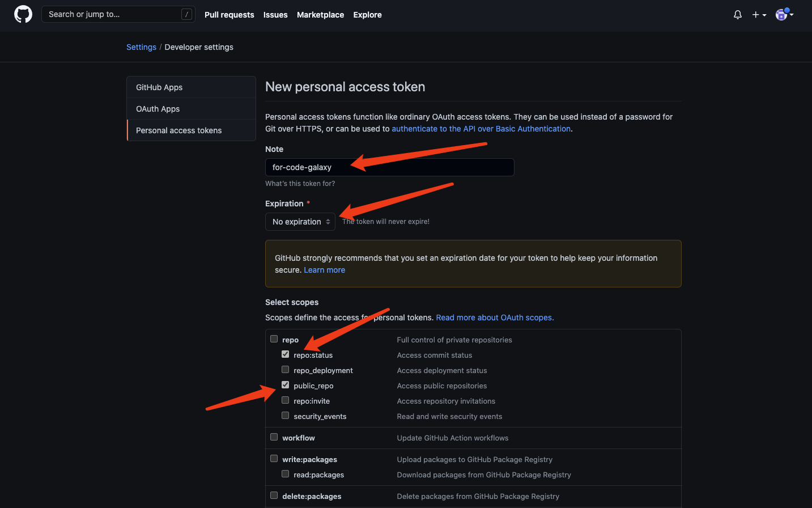This screenshot has height=508, width=812.
Task: Select the security_events scope checkbox
Action: (286, 416)
